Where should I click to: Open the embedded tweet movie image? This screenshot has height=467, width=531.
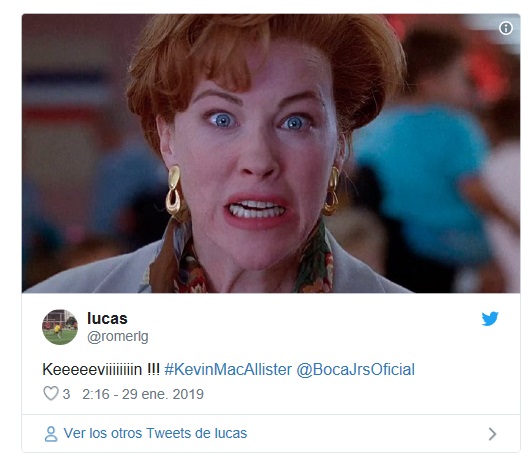pos(271,153)
